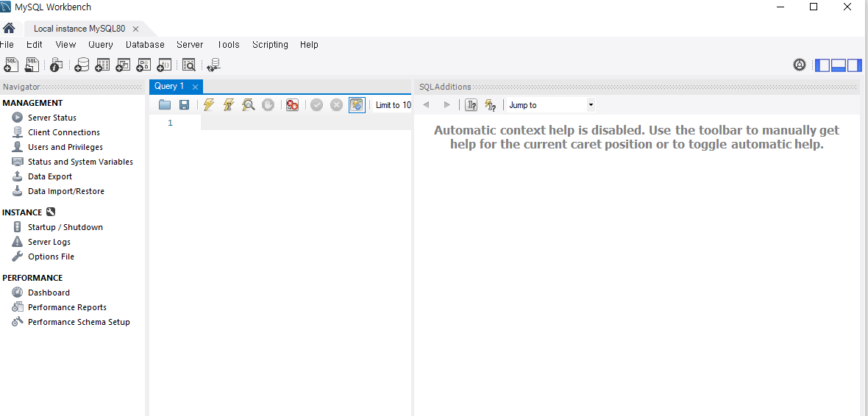
Task: Execute the whole script with lightning icon
Action: [209, 104]
